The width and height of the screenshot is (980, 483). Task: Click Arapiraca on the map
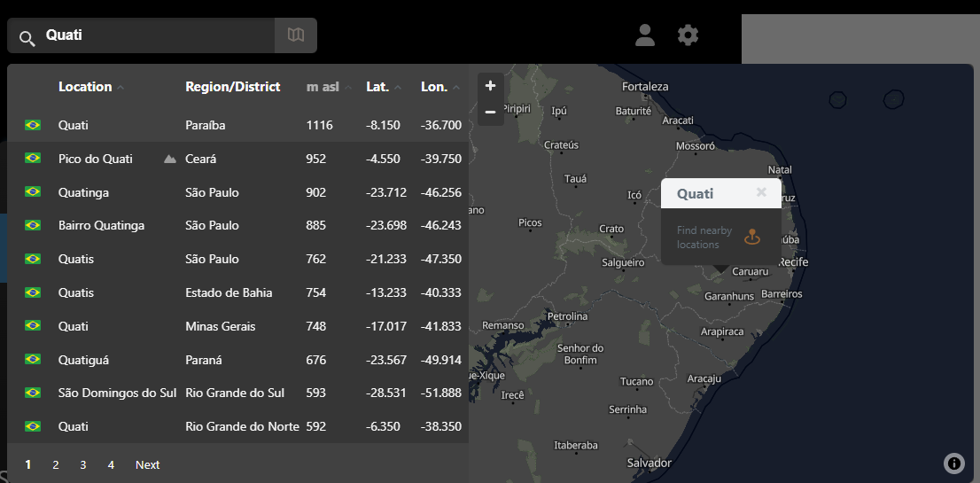pos(722,331)
